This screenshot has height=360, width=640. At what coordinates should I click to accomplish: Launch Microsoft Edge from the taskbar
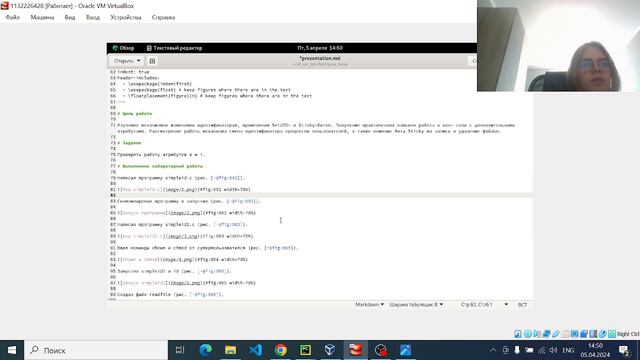click(x=205, y=350)
